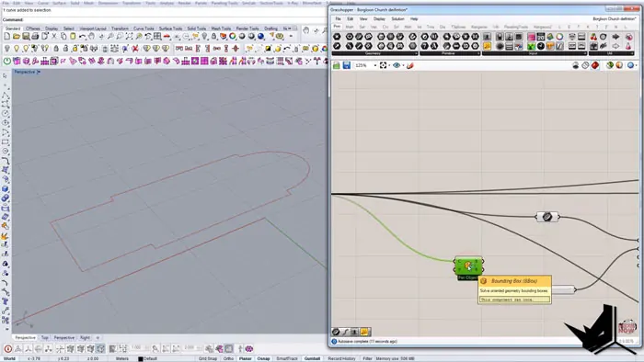Click the cherry icon in Grasshopper Util panel
Viewport: 644px width, 362px height.
[593, 37]
